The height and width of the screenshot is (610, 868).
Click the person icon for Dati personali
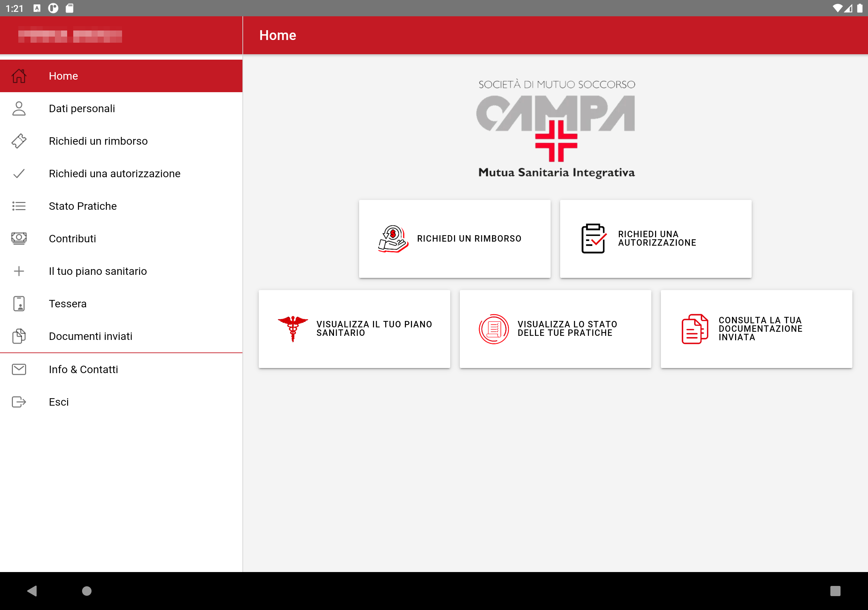point(19,108)
